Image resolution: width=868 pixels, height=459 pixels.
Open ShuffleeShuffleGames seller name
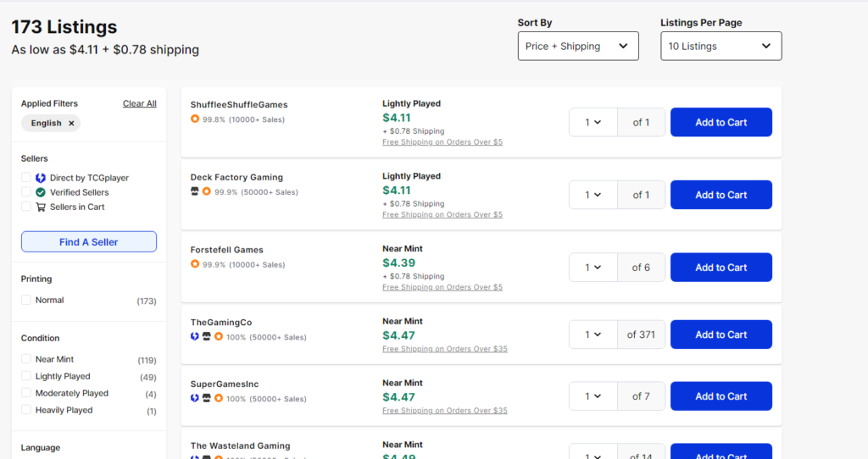pos(239,104)
